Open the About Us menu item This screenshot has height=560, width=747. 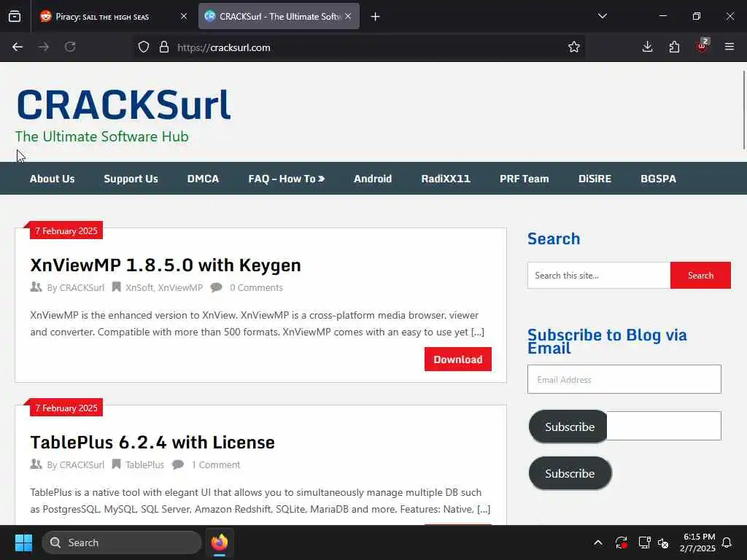pos(53,179)
